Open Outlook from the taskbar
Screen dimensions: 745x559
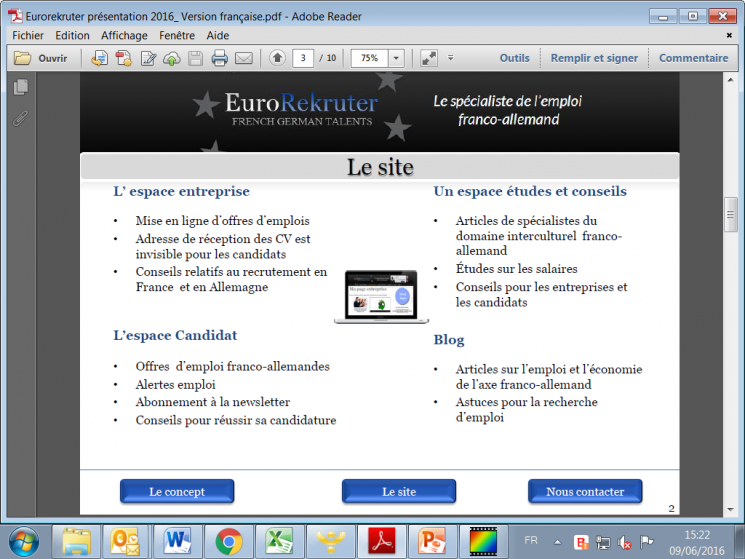pos(126,542)
